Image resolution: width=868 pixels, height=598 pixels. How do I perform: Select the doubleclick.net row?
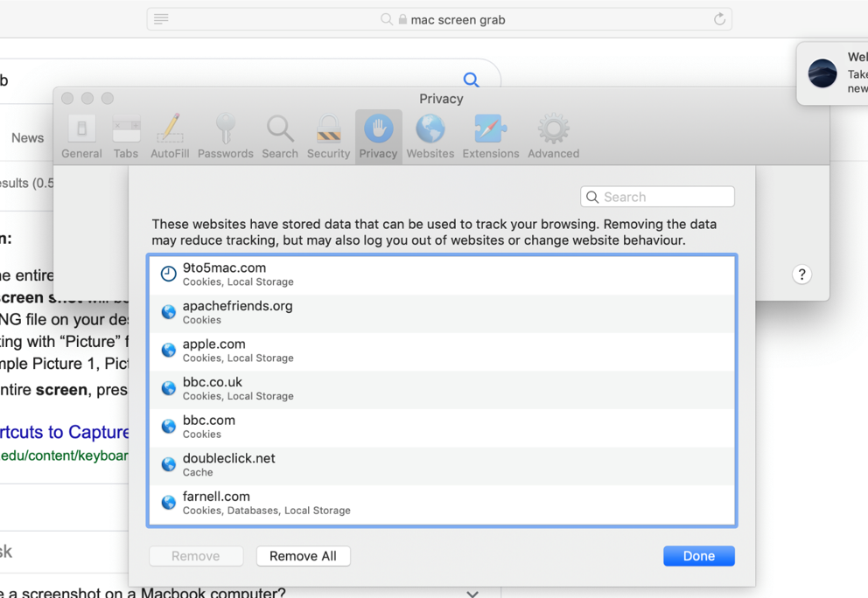pos(442,466)
